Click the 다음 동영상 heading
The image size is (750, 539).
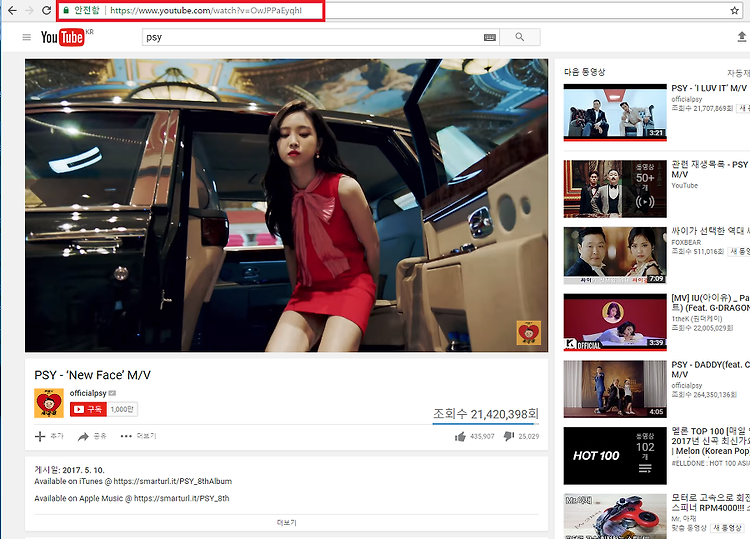coord(585,72)
